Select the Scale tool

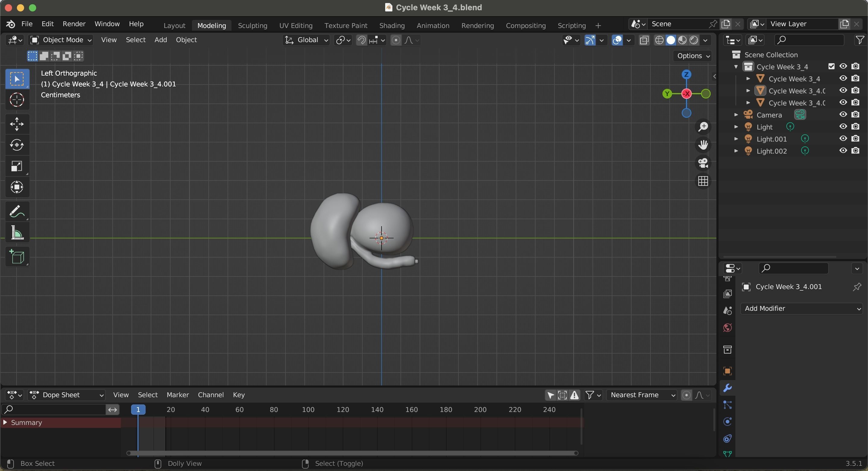pos(17,166)
